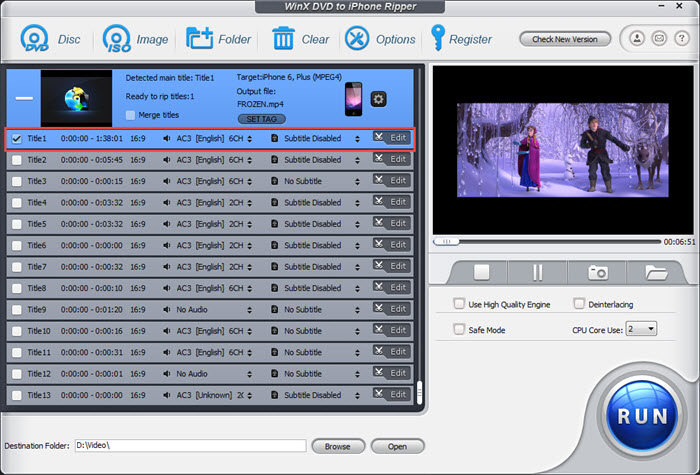Click the Edit button for Title10
The width and height of the screenshot is (700, 475).
pyautogui.click(x=392, y=330)
